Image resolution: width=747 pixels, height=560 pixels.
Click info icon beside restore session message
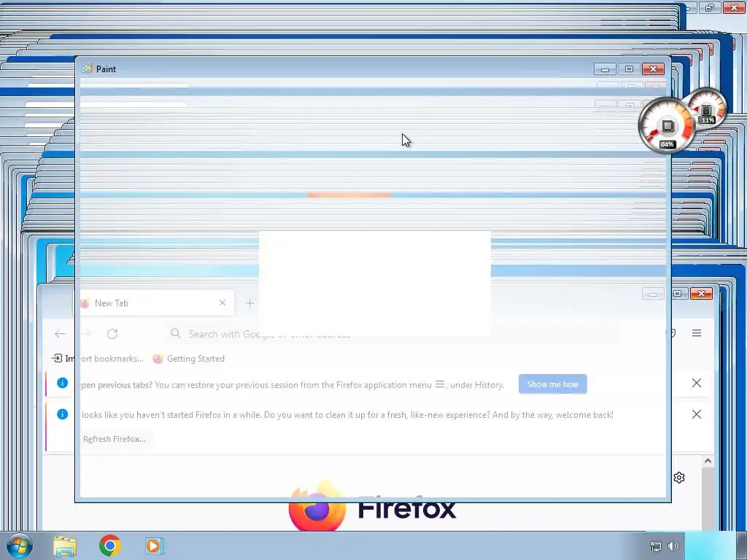click(x=63, y=383)
